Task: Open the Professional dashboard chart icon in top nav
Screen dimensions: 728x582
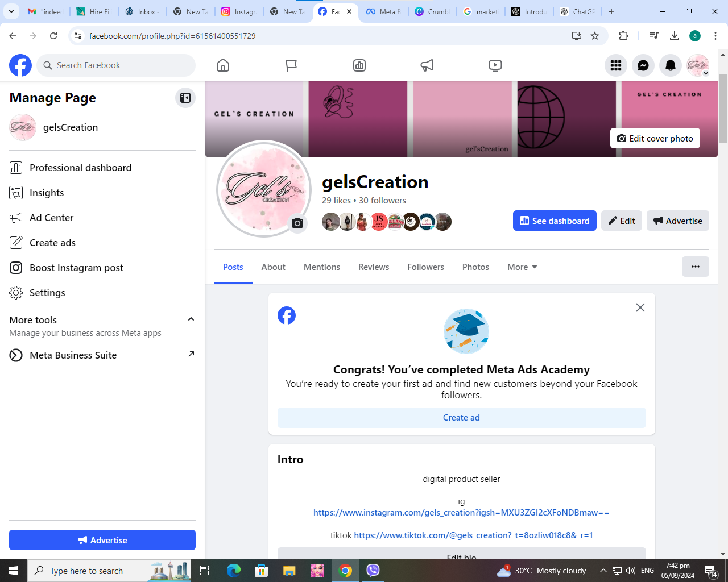Action: pyautogui.click(x=359, y=65)
